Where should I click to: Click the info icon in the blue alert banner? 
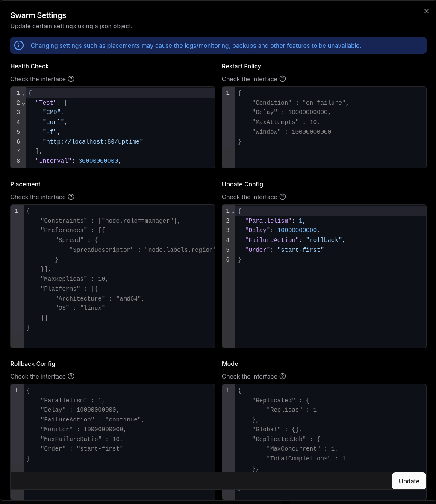19,45
